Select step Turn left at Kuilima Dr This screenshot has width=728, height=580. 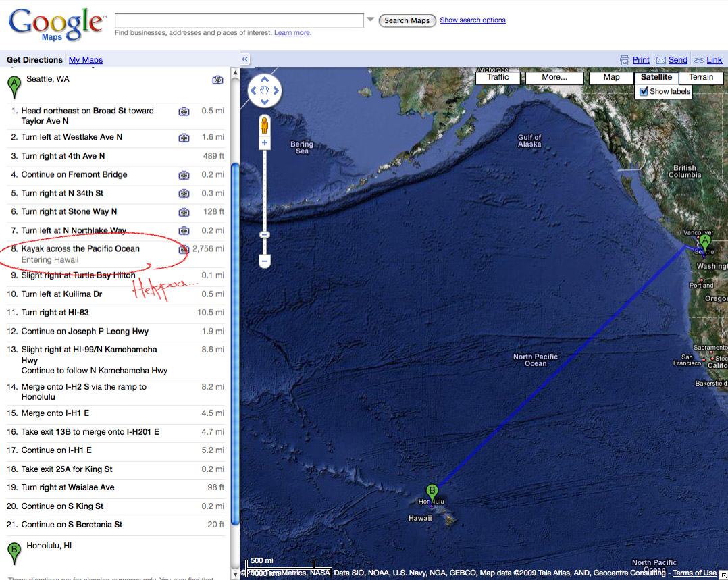click(x=115, y=294)
